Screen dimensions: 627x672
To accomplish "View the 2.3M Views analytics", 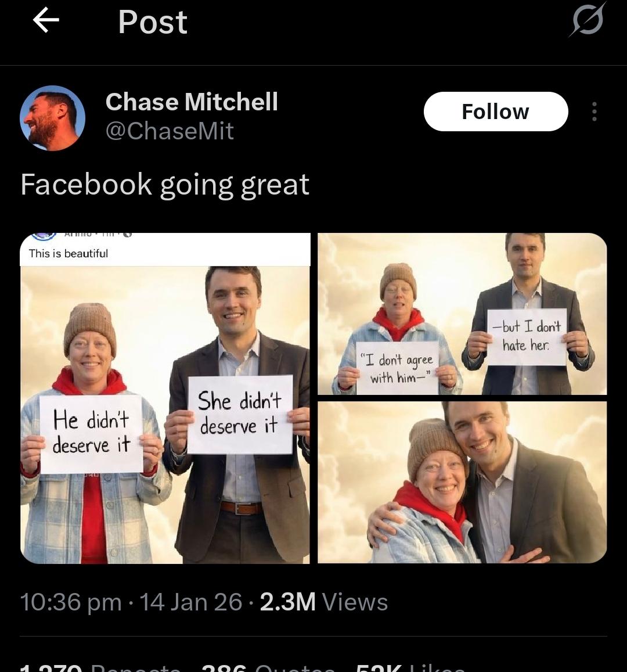I will [323, 602].
